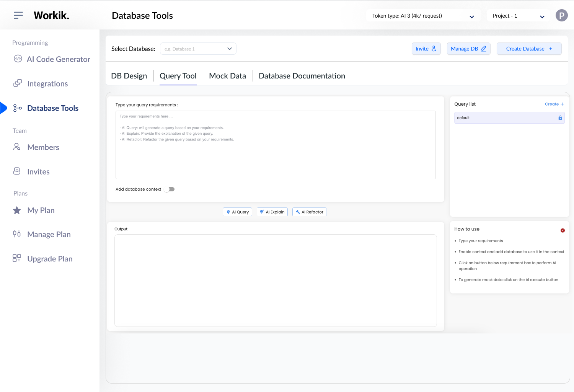Screen dimensions: 574x392
Task: Click the Upgrade Plan sidebar icon
Action: (x=16, y=258)
